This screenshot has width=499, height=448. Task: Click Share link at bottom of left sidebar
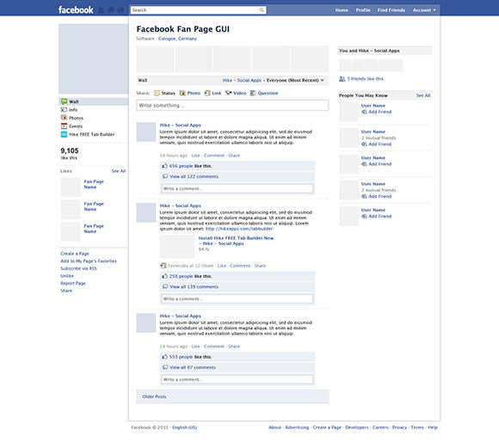[x=66, y=291]
